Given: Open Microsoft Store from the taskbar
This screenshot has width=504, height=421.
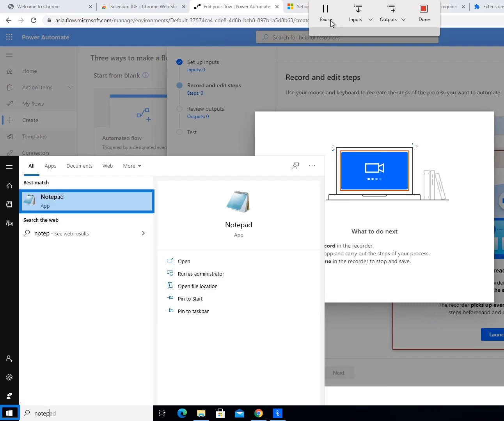Looking at the screenshot, I should (x=220, y=413).
